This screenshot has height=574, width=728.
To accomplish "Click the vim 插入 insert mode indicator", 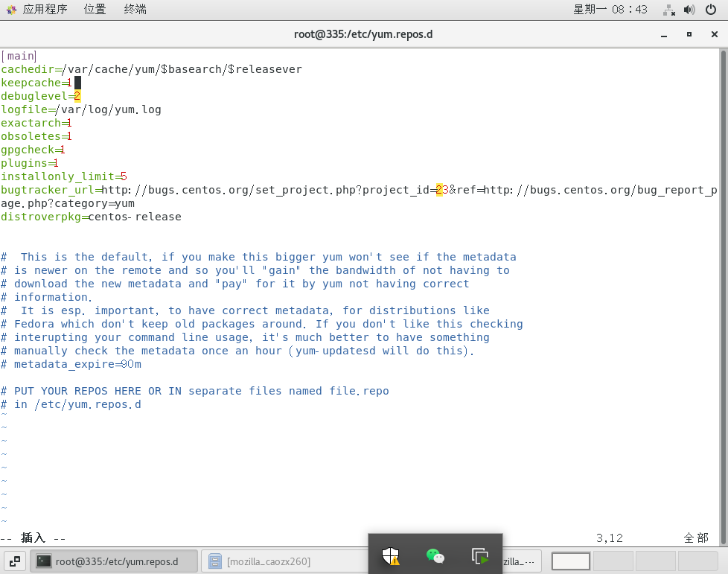I will click(x=33, y=538).
